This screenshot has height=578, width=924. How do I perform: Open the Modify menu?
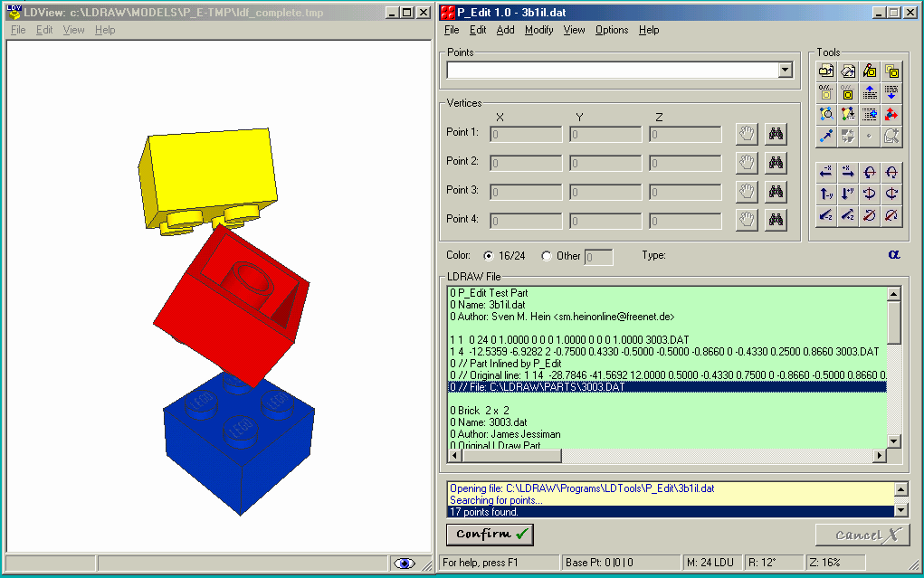(538, 30)
